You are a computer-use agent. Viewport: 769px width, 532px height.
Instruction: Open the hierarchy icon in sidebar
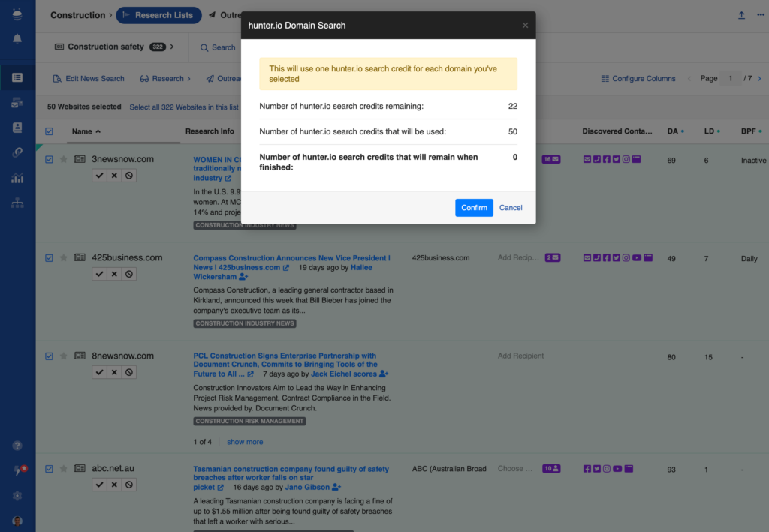tap(17, 203)
